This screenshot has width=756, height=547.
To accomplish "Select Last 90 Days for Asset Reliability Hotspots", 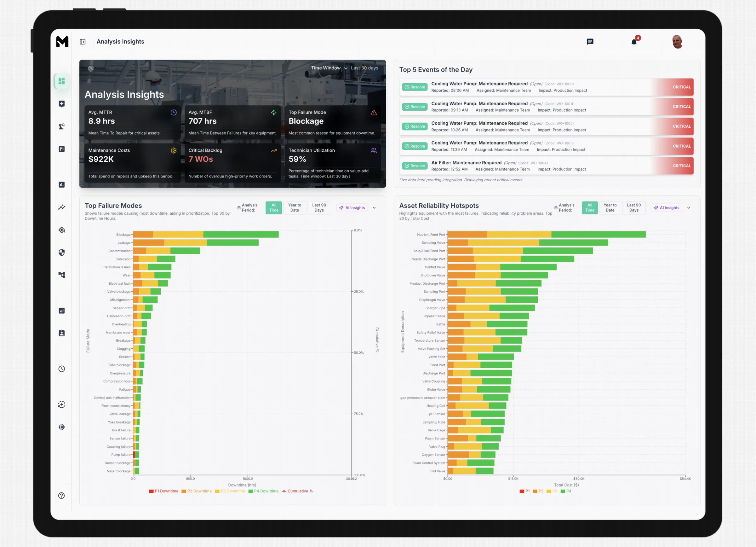I will tap(634, 207).
